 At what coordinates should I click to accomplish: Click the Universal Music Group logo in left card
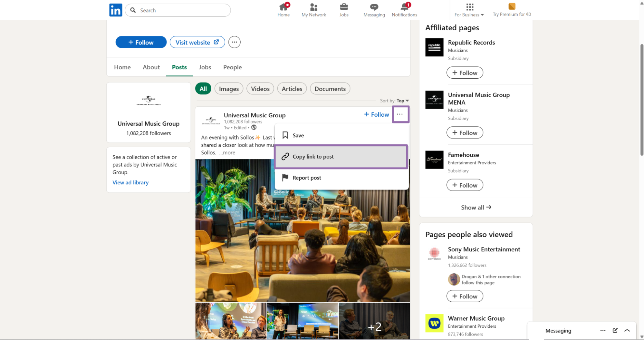click(x=149, y=101)
